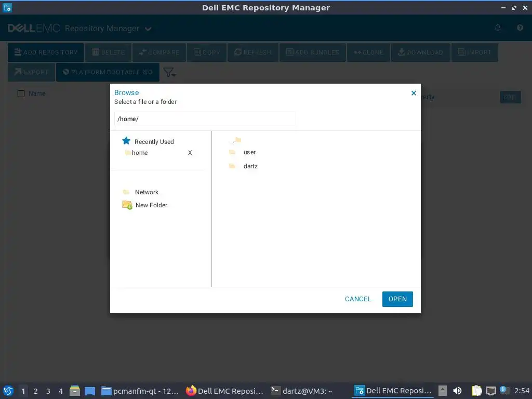The width and height of the screenshot is (532, 399).
Task: Click the 'Network' label in sidebar
Action: pyautogui.click(x=147, y=192)
